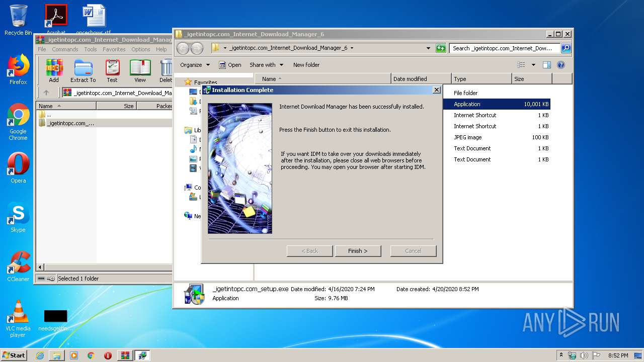The height and width of the screenshot is (362, 644).
Task: Open needsgettin desktop file
Action: click(x=55, y=320)
